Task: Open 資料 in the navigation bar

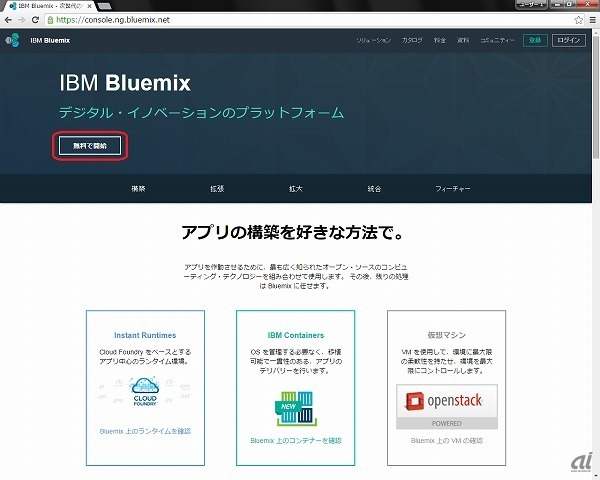Action: 463,40
